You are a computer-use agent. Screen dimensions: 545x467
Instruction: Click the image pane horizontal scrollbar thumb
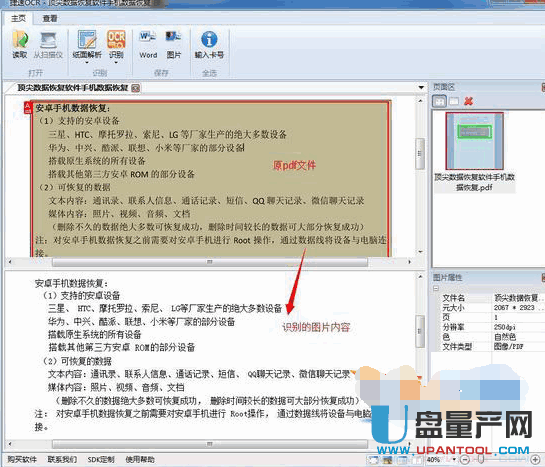click(x=210, y=262)
